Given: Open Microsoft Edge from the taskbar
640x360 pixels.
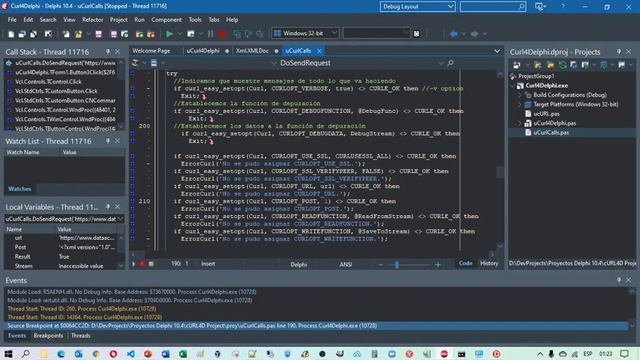Looking at the screenshot, I should 61,354.
